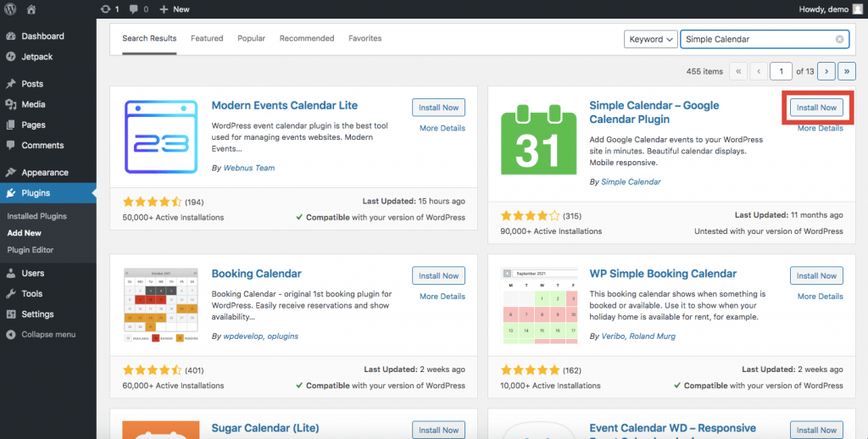This screenshot has width=868, height=439.
Task: Open WP Simple Booking Calendar thumbnail
Action: pyautogui.click(x=538, y=306)
